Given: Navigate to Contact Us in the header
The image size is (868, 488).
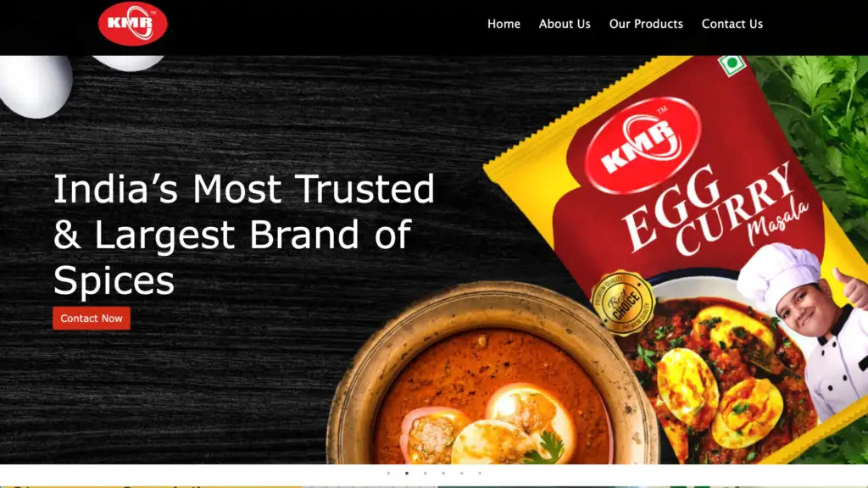Looking at the screenshot, I should [x=732, y=24].
